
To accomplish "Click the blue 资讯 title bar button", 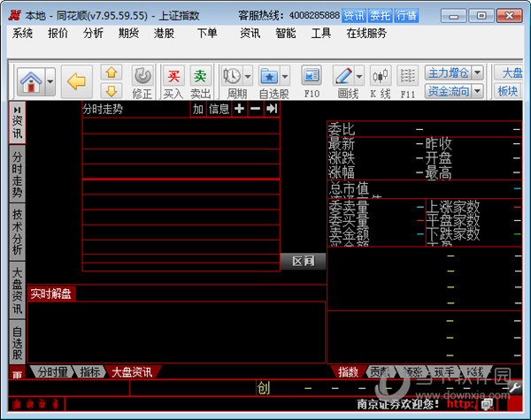I will pyautogui.click(x=353, y=16).
